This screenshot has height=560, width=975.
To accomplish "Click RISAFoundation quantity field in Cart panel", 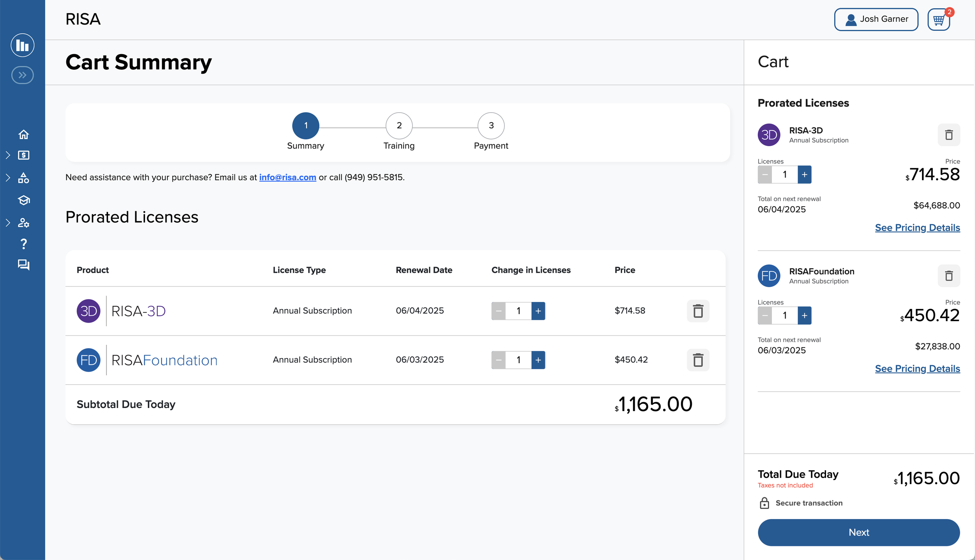I will tap(785, 316).
